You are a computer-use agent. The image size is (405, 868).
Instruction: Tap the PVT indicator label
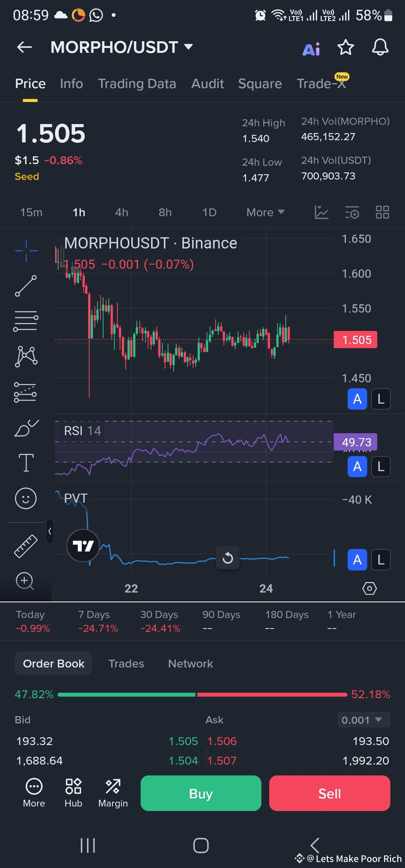coord(76,498)
